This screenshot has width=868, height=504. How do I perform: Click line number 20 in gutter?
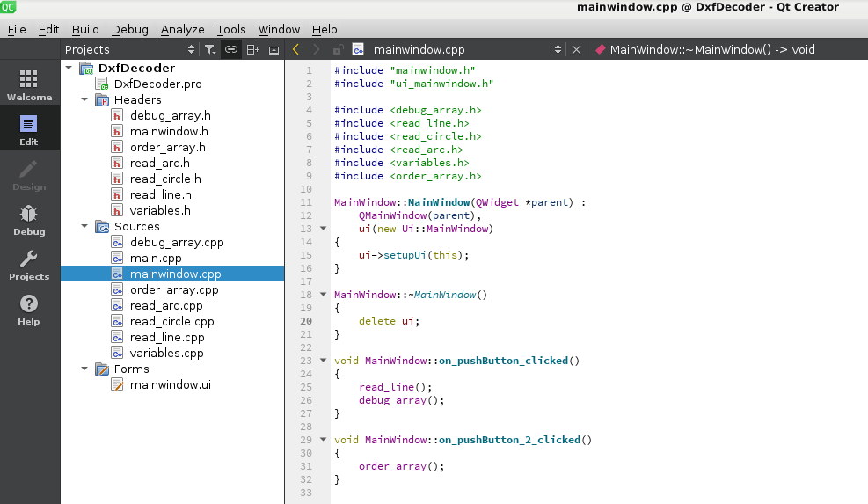click(306, 321)
